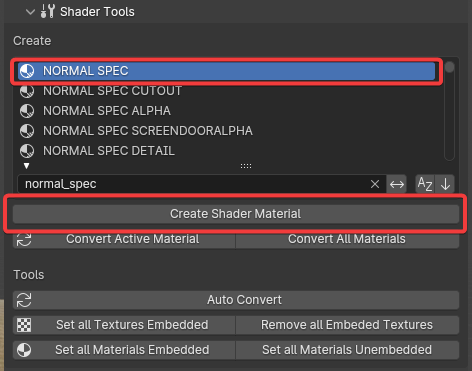Collapse the list filter options triangle
Image resolution: width=472 pixels, height=371 pixels.
[27, 166]
